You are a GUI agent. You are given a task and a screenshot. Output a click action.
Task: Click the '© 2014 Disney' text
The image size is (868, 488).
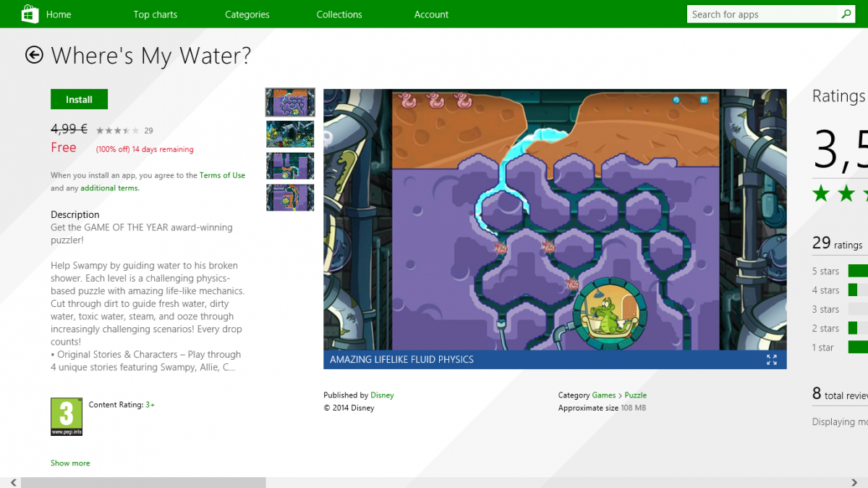[x=349, y=408]
